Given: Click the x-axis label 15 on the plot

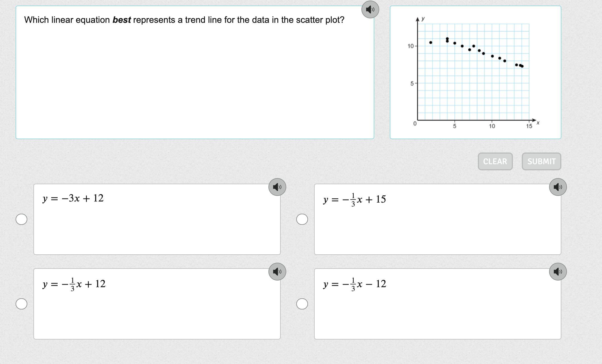Looking at the screenshot, I should 529,126.
